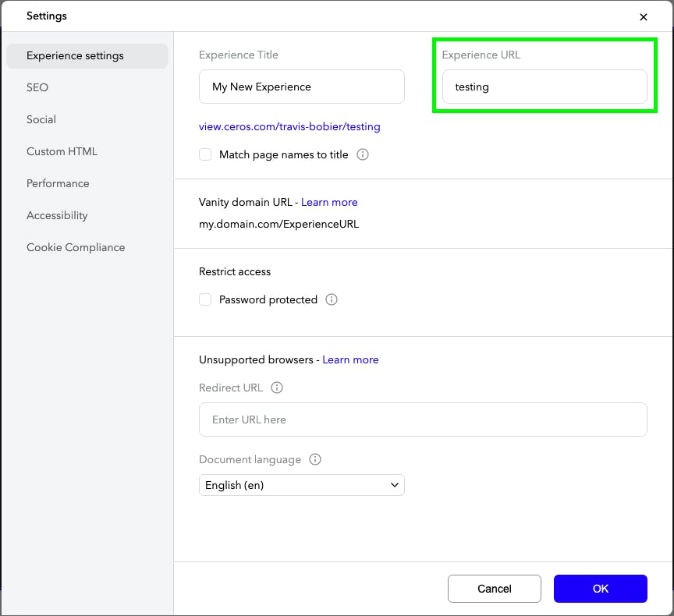
Task: Open the Custom HTML section
Action: [62, 151]
